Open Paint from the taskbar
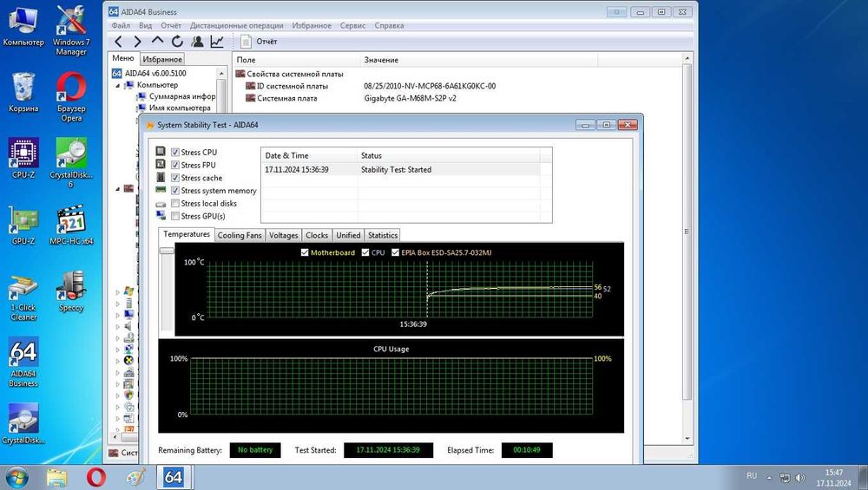868x490 pixels. (x=135, y=477)
